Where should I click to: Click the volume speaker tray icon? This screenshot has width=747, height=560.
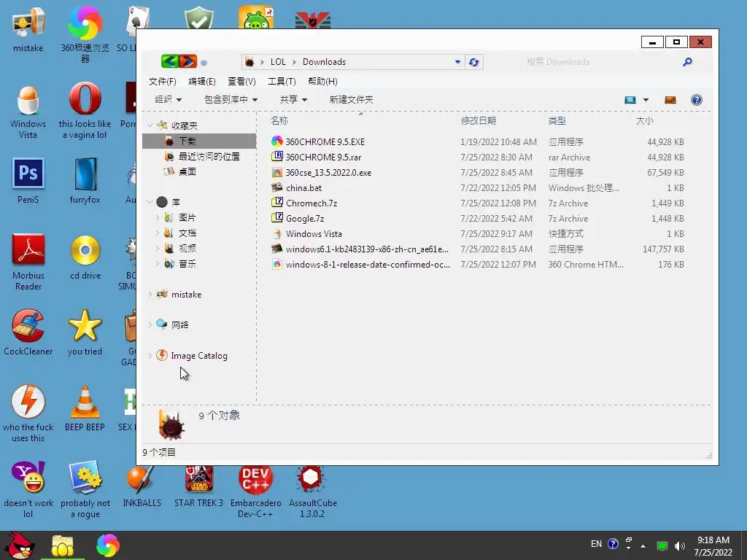point(679,545)
